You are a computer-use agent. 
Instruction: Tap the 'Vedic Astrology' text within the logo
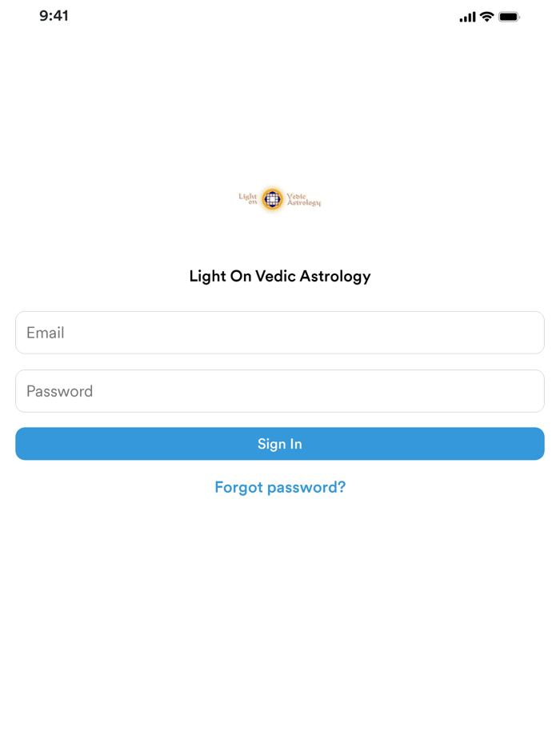(x=304, y=198)
